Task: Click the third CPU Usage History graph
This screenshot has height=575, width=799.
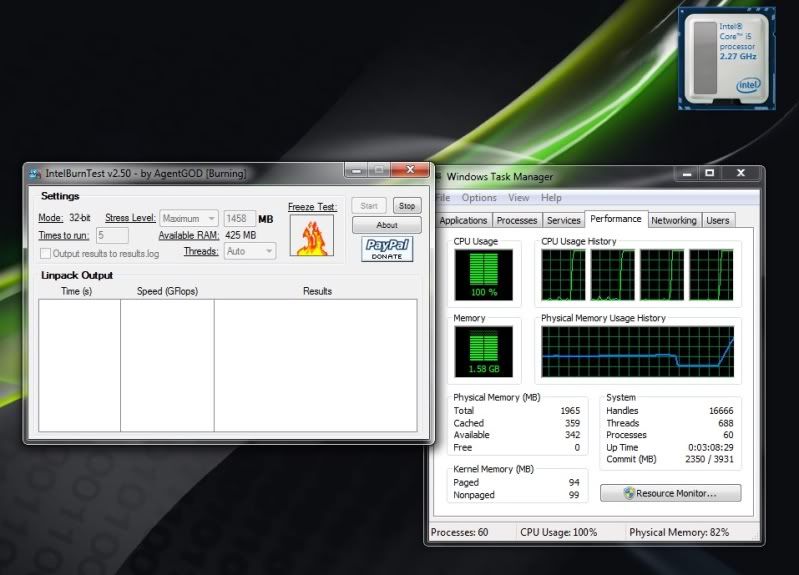Action: (x=661, y=275)
